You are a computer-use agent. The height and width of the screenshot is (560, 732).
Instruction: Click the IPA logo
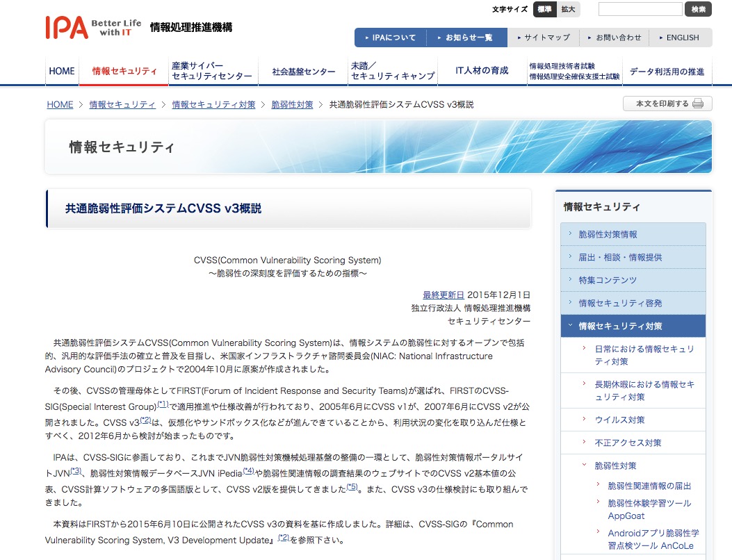67,27
